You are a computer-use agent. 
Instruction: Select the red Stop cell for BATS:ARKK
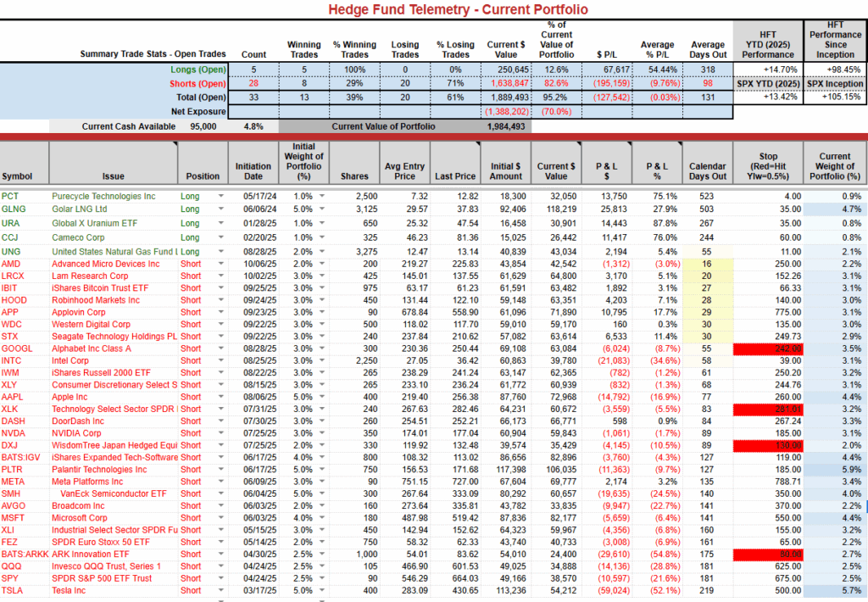pyautogui.click(x=780, y=554)
